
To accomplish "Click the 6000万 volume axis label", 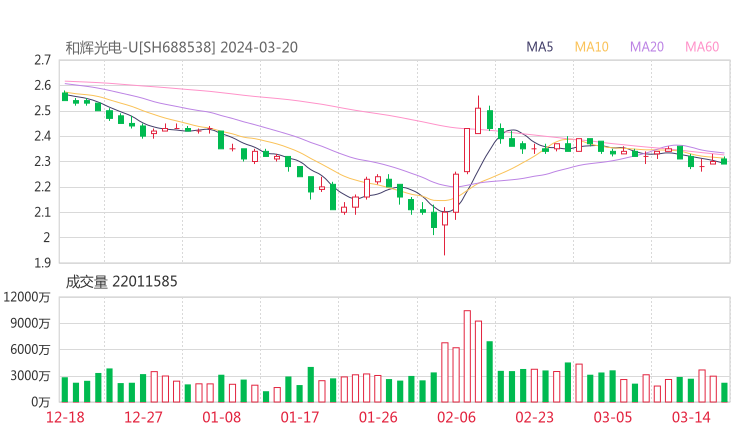I will [30, 350].
